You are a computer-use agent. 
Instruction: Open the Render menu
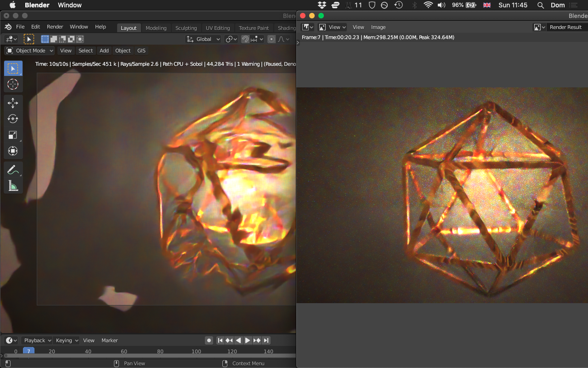coord(55,27)
